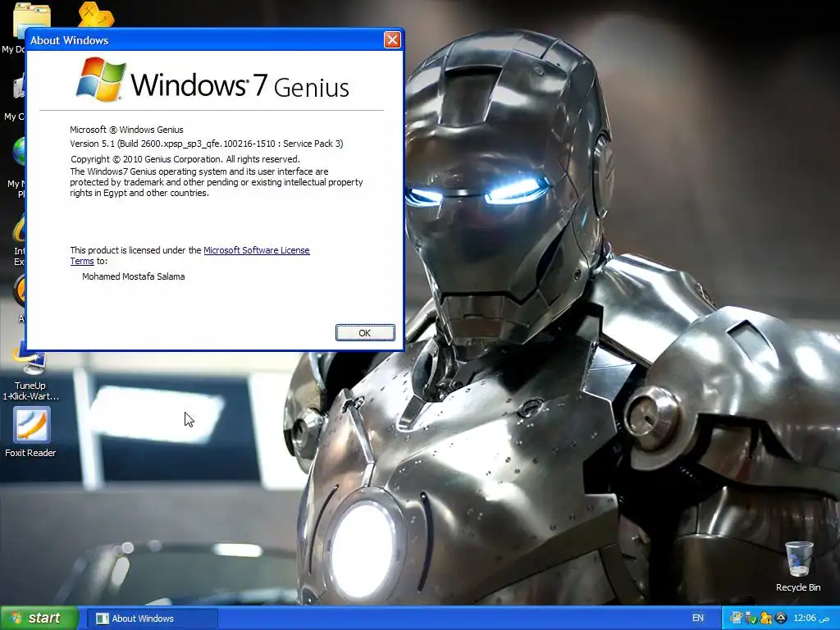Select About Windows in the taskbar
Viewport: 840px width, 630px height.
coord(152,619)
